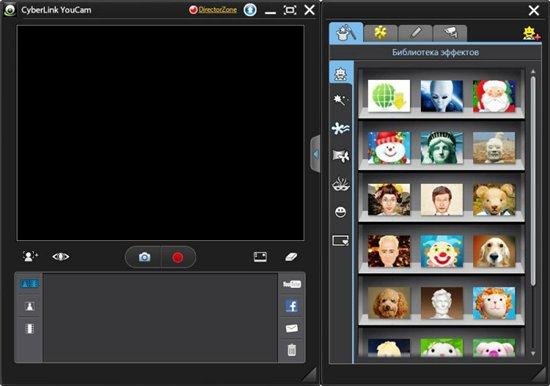The width and height of the screenshot is (550, 386).
Task: Apply the clown avatar
Action: [442, 251]
